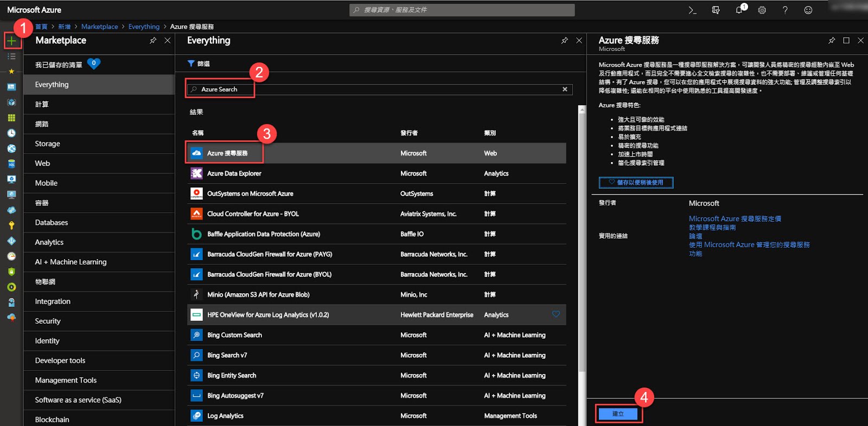Click the top bar resource search box
The image size is (868, 426).
[x=462, y=10]
